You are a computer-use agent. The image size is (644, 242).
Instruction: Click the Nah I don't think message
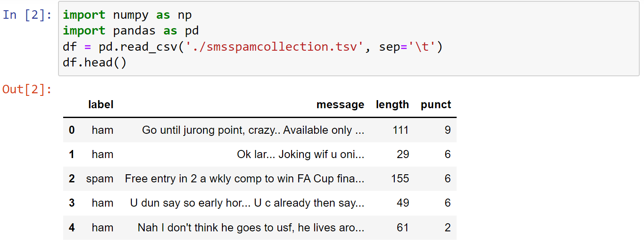pos(251,228)
